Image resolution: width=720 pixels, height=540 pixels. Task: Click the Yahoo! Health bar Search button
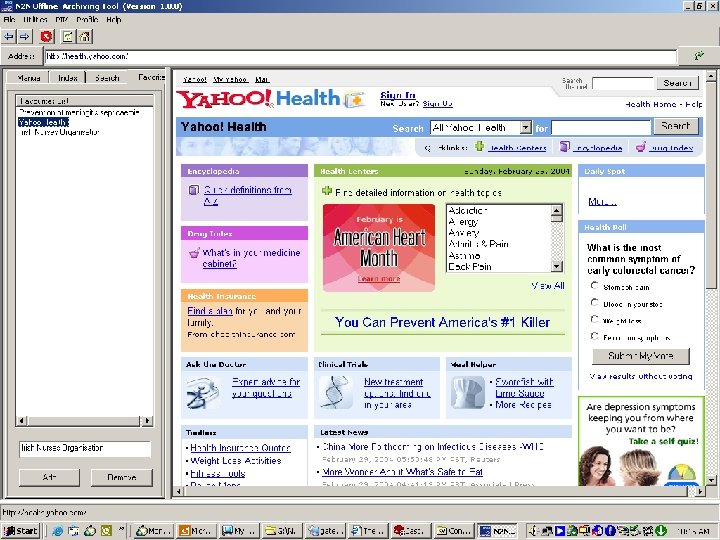click(676, 126)
